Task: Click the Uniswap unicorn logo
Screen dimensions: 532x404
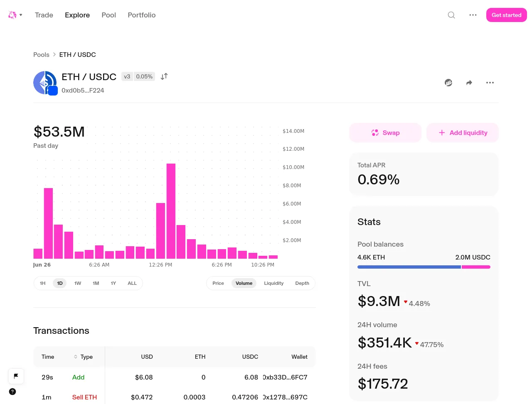Action: pyautogui.click(x=12, y=15)
